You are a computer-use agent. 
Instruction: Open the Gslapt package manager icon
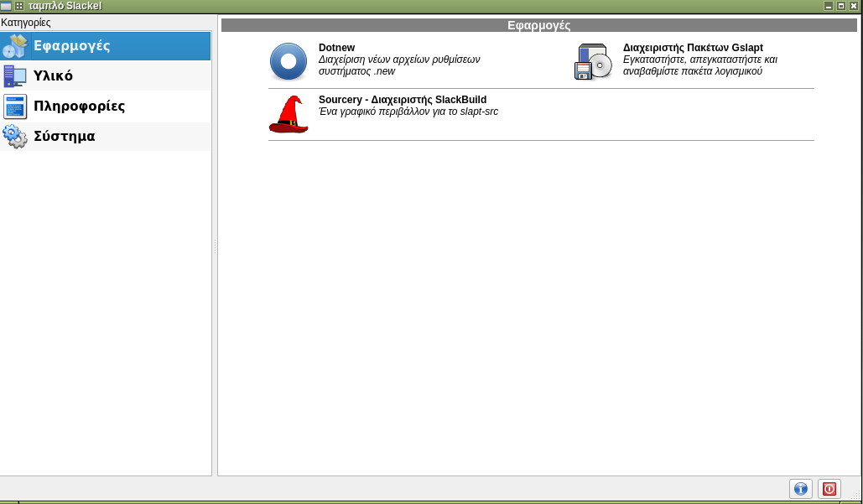(593, 61)
